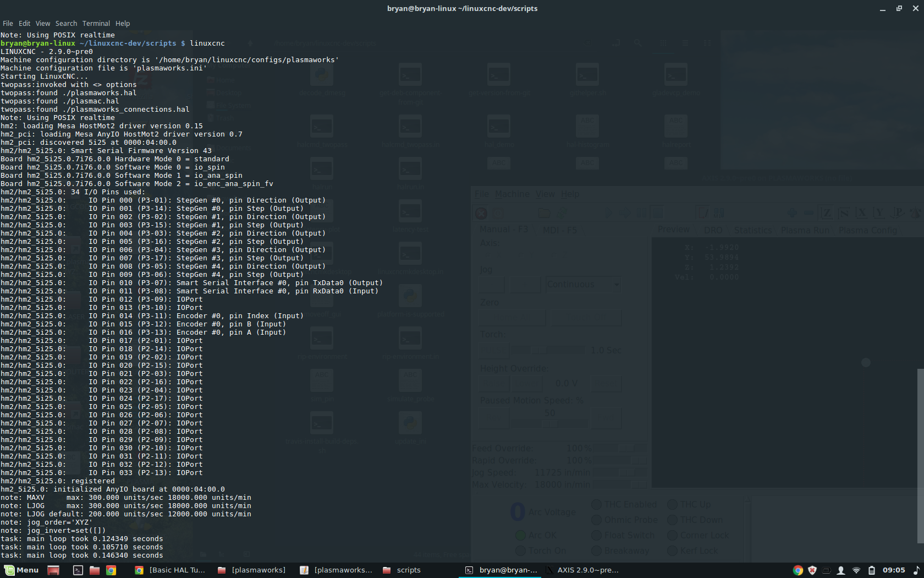Click the music note sound tray icon
924x578 pixels.
pyautogui.click(x=916, y=570)
